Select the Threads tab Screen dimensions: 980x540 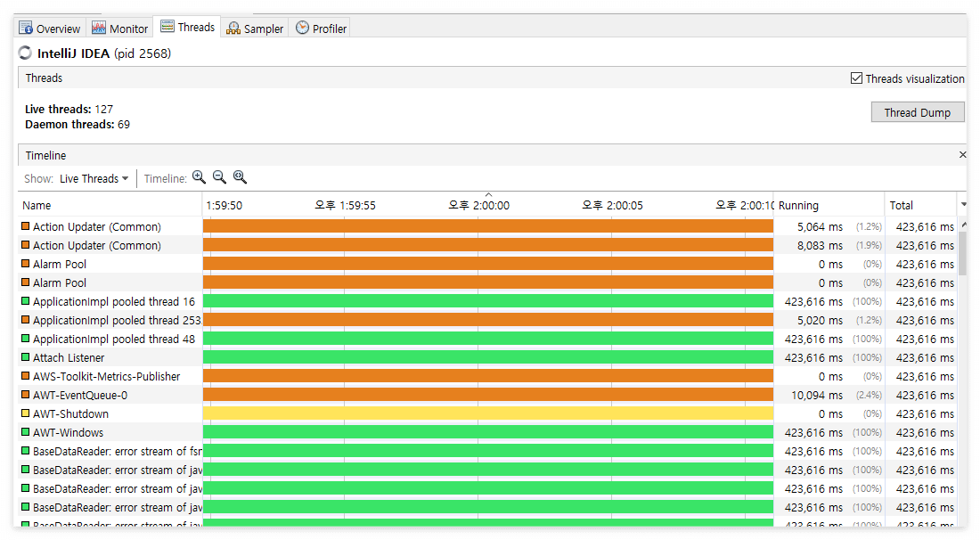point(187,27)
